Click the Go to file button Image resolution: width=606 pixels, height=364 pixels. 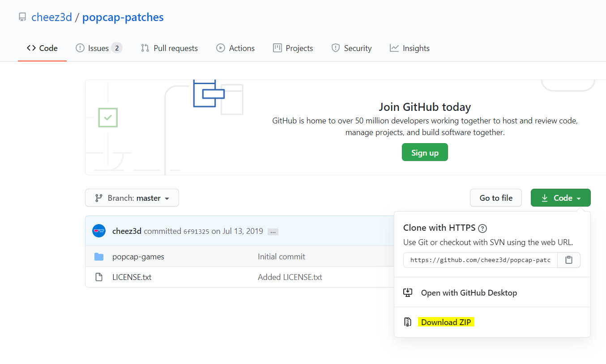pyautogui.click(x=496, y=198)
